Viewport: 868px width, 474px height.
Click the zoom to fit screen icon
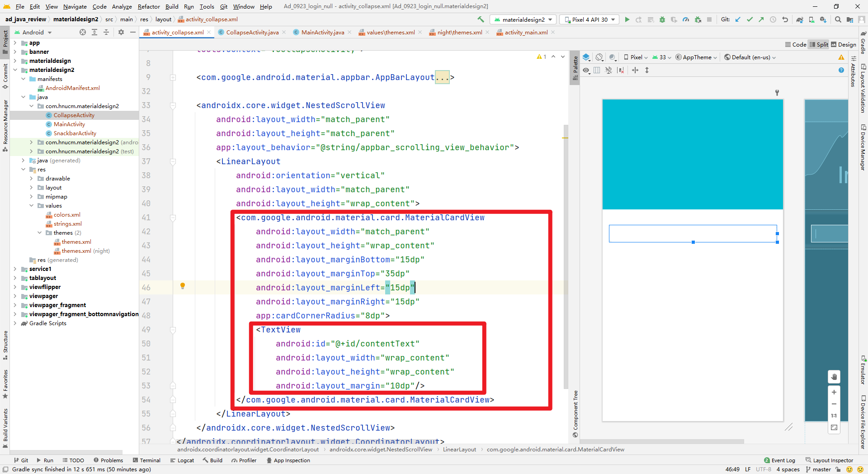834,427
